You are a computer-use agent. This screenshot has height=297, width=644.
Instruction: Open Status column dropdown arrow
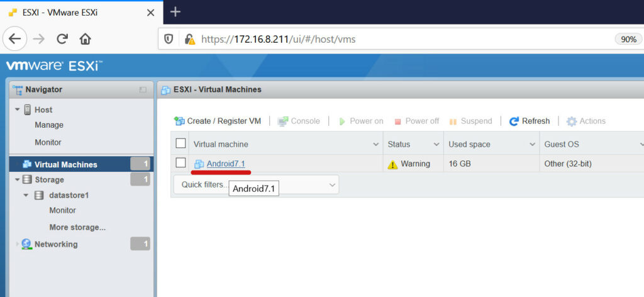tap(436, 145)
